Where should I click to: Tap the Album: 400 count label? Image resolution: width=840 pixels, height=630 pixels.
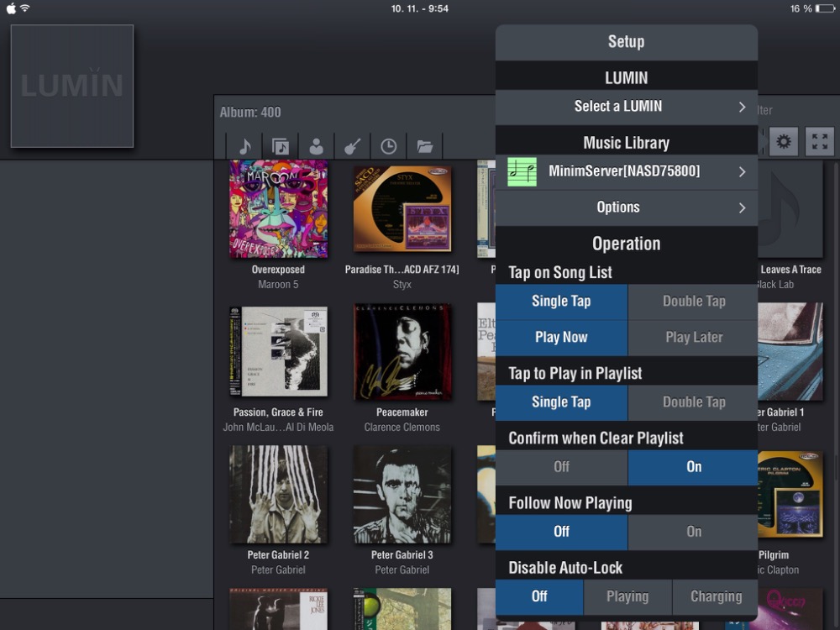(x=250, y=112)
